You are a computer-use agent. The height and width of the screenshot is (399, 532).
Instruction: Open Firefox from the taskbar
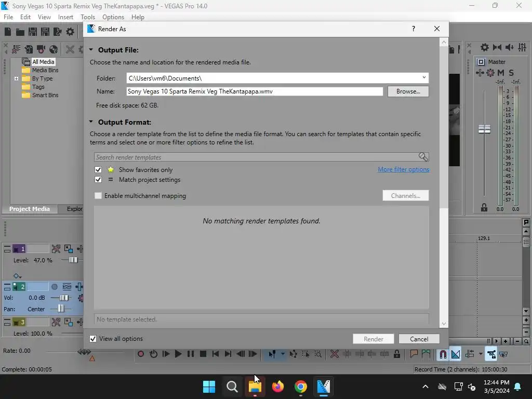pyautogui.click(x=278, y=387)
